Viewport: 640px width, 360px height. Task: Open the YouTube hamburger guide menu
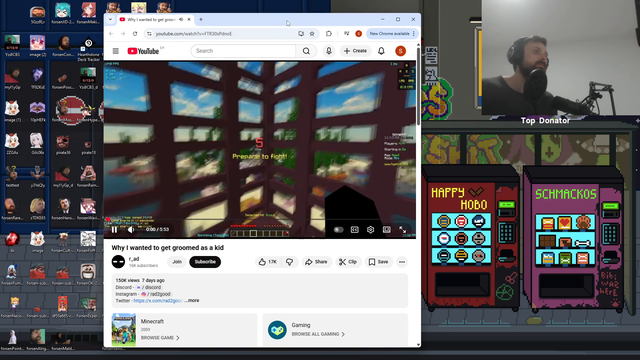click(116, 51)
